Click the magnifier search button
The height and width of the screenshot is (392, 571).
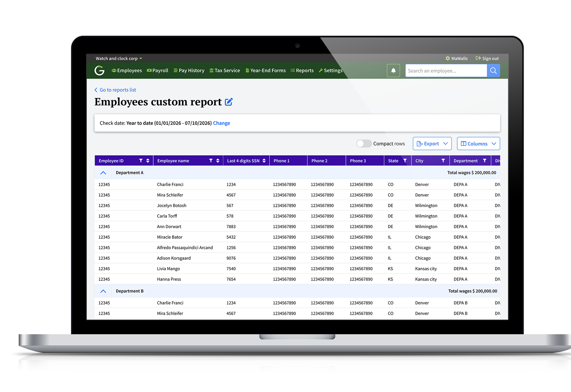pyautogui.click(x=493, y=71)
